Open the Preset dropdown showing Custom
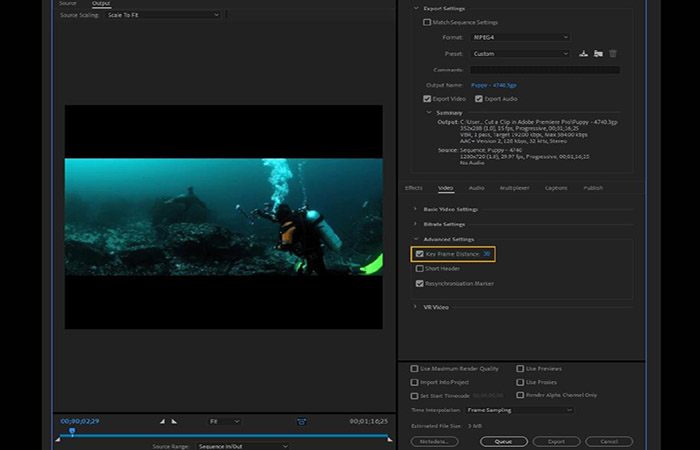The width and height of the screenshot is (700, 450). pos(520,54)
